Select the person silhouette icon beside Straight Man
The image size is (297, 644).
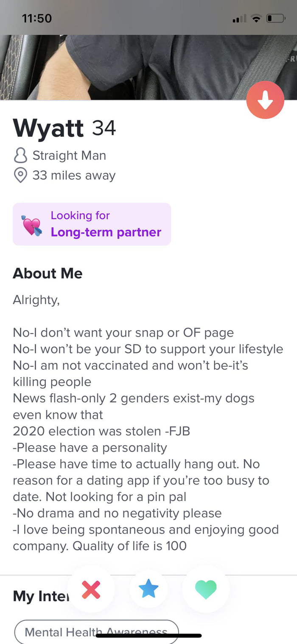coord(20,155)
